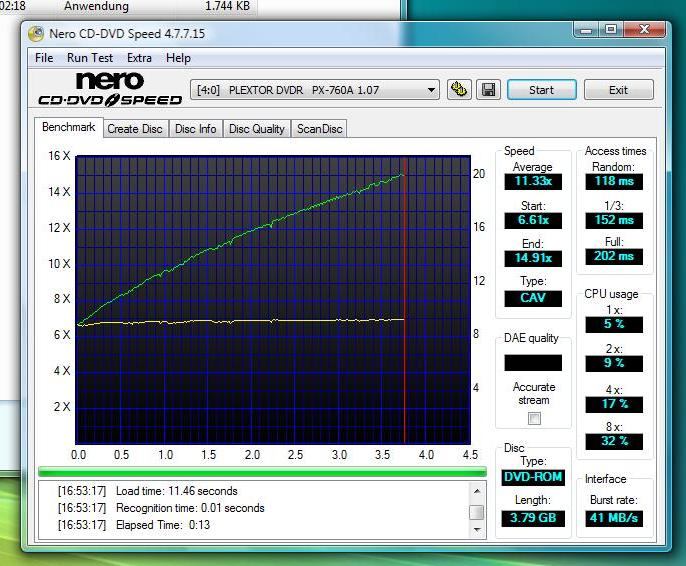
Task: Minimize the Nero CD-DVD Speed window
Action: (586, 30)
